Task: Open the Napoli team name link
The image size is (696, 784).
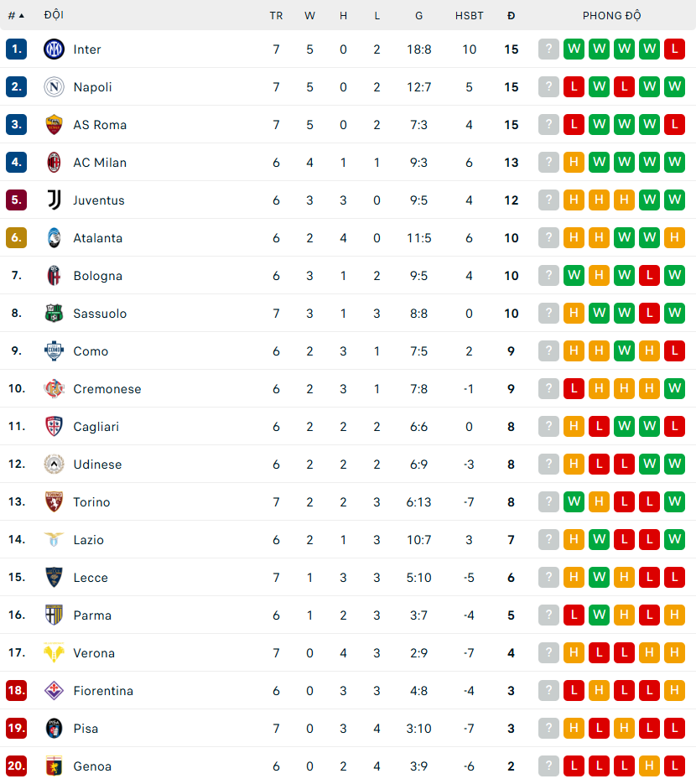Action: click(x=92, y=86)
